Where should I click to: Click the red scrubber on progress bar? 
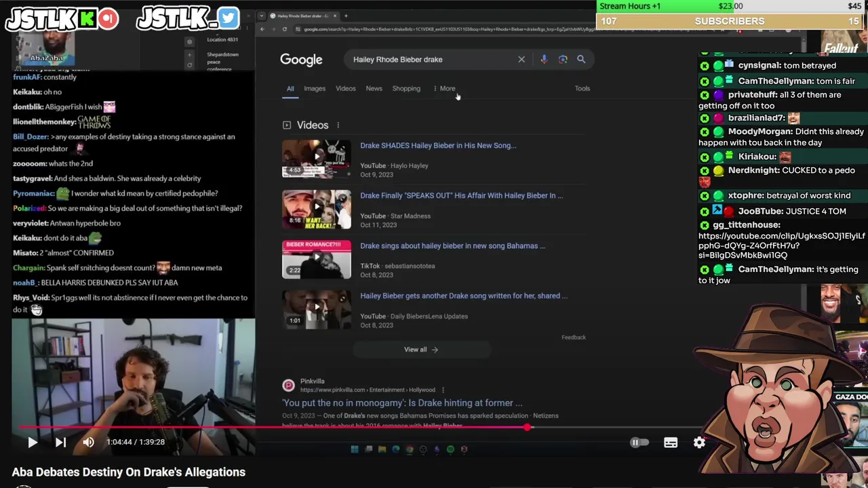click(x=528, y=427)
